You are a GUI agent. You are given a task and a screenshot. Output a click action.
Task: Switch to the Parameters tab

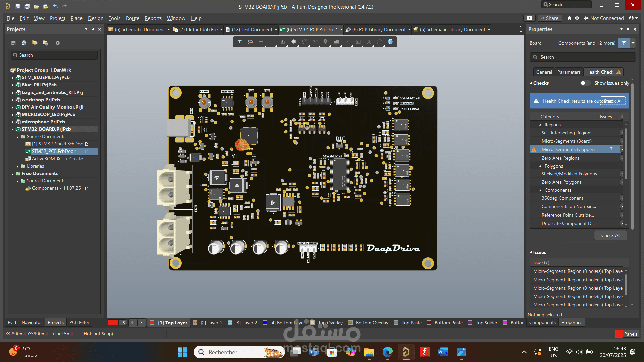(569, 72)
